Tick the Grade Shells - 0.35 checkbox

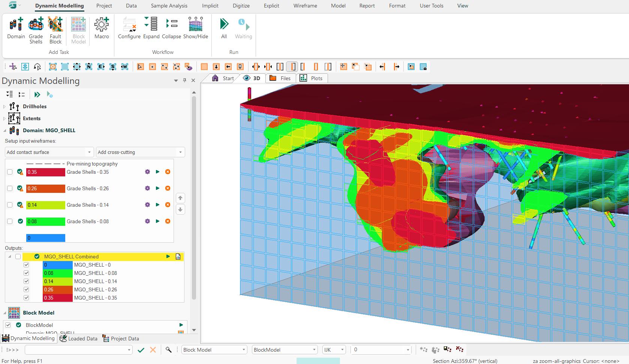tap(10, 172)
